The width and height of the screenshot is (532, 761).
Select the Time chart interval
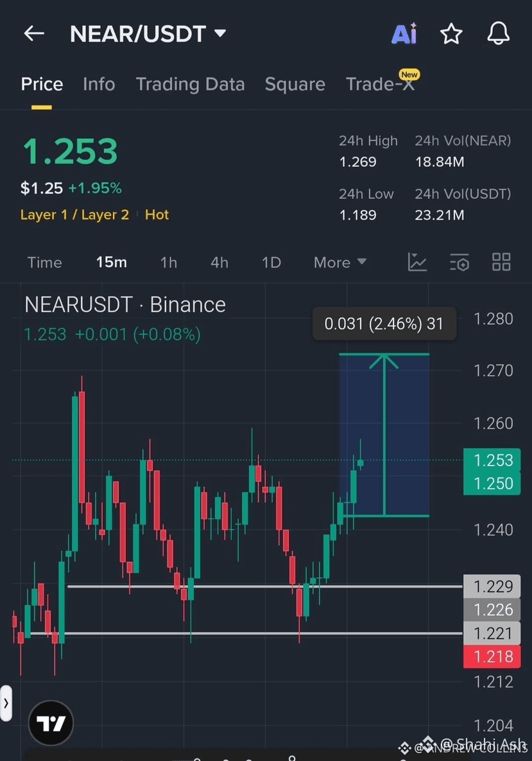(x=45, y=263)
